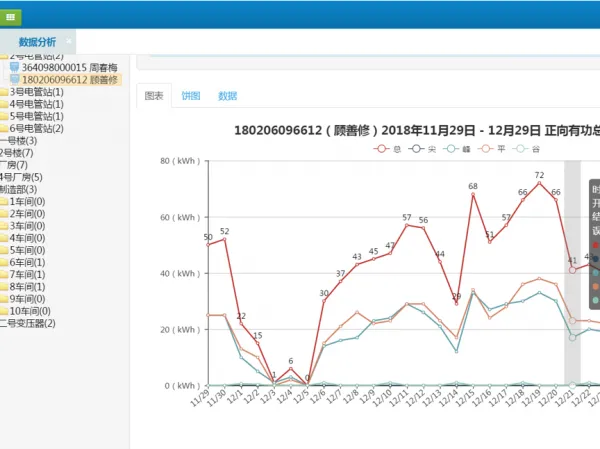Open the 制造部(3) tree node

18,189
